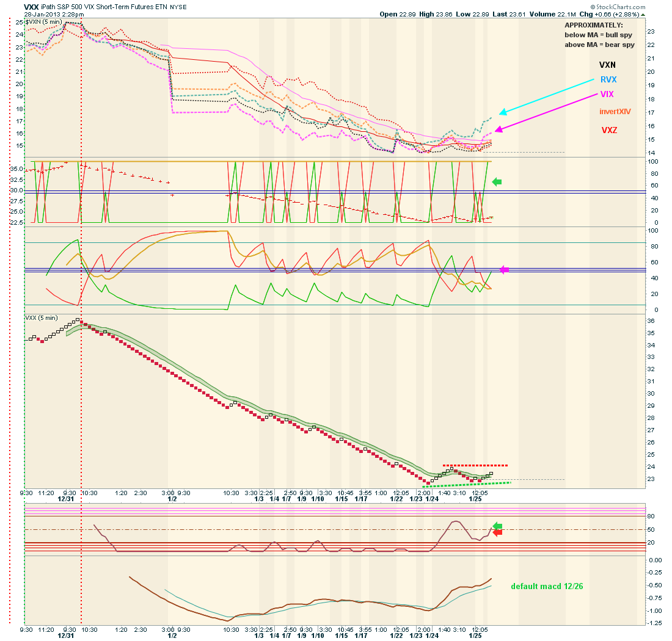Click the iPath S&P 500 VIX Short-Term Futures ETN name
Viewport: 672px width, 641px height.
tap(104, 7)
